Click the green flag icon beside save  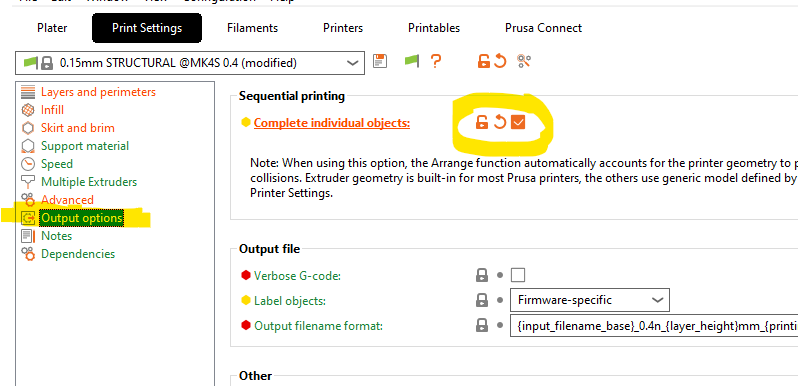click(412, 62)
